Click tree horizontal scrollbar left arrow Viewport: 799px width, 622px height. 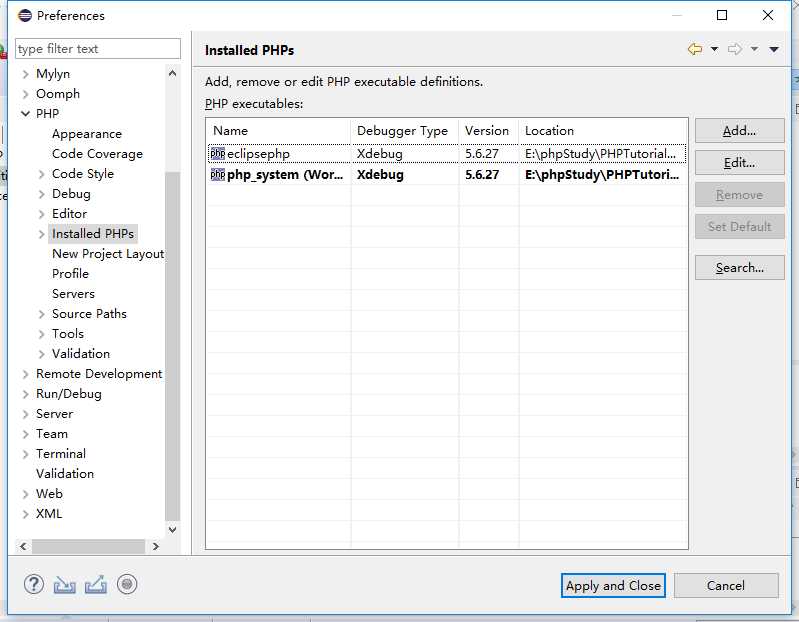click(23, 547)
